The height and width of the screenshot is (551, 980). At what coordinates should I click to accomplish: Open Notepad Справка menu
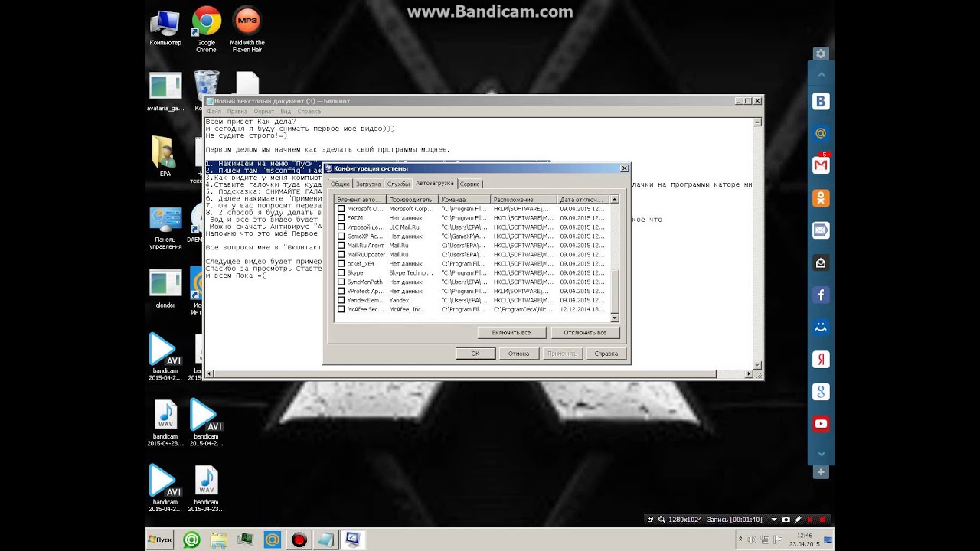(309, 112)
